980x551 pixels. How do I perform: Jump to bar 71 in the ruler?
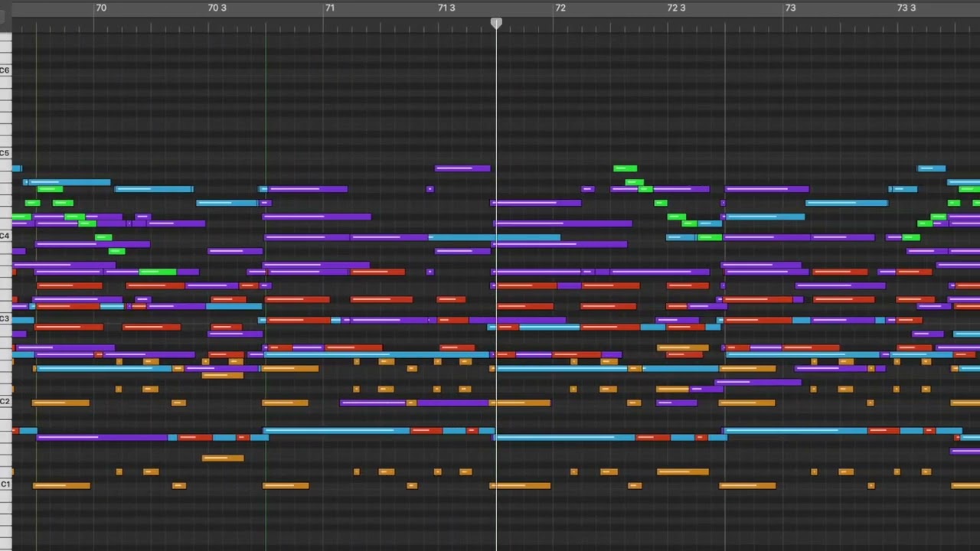330,8
